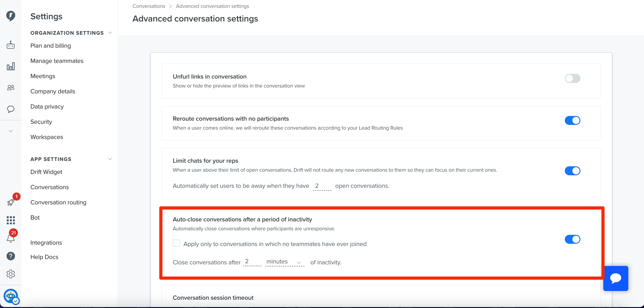Collapse the App Settings section chevron
644x308 pixels.
110,159
